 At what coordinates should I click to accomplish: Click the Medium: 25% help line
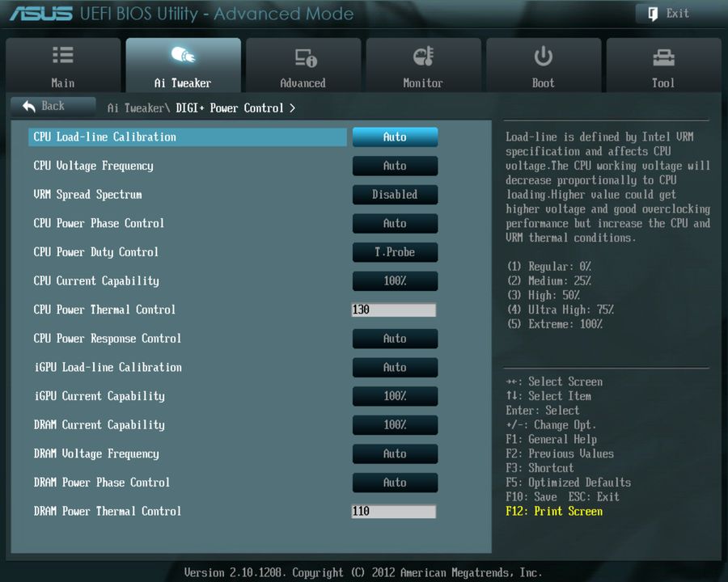548,280
